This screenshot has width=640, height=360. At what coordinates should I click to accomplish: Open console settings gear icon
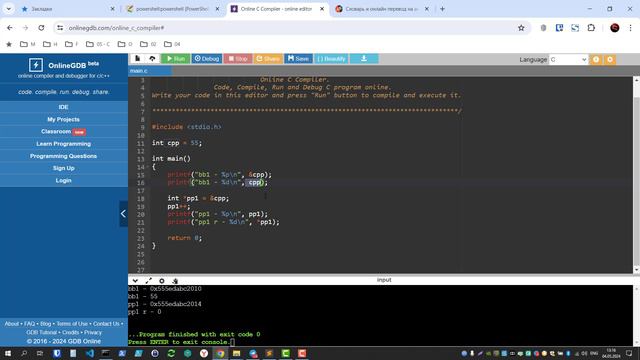162,281
